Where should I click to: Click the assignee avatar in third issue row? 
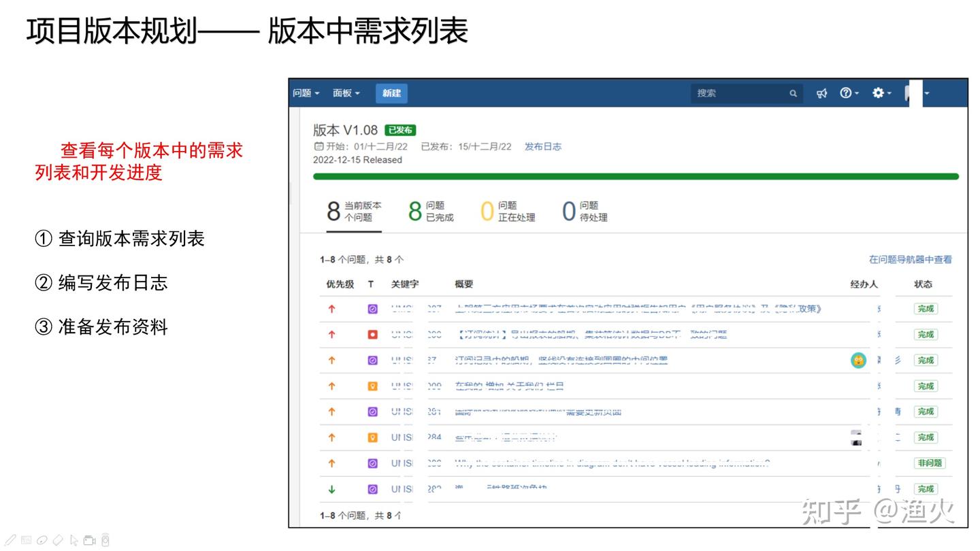(x=858, y=361)
